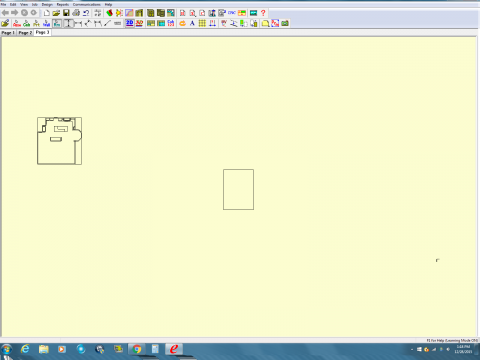Viewport: 480px width, 360px height.
Task: Select the empty rectangle in the canvas
Action: (x=238, y=189)
